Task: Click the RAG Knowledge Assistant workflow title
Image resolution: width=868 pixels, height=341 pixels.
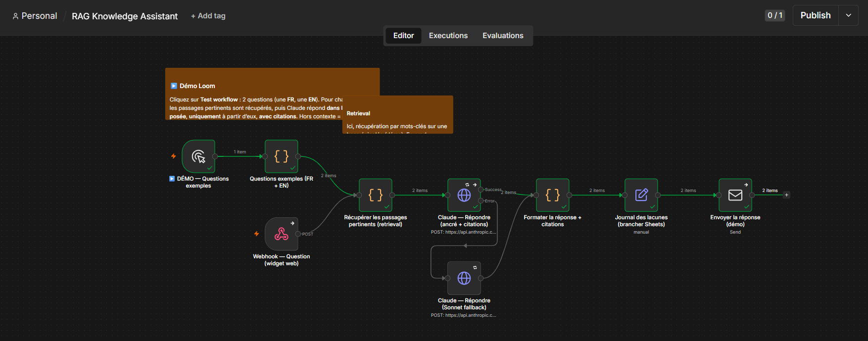Action: (125, 16)
